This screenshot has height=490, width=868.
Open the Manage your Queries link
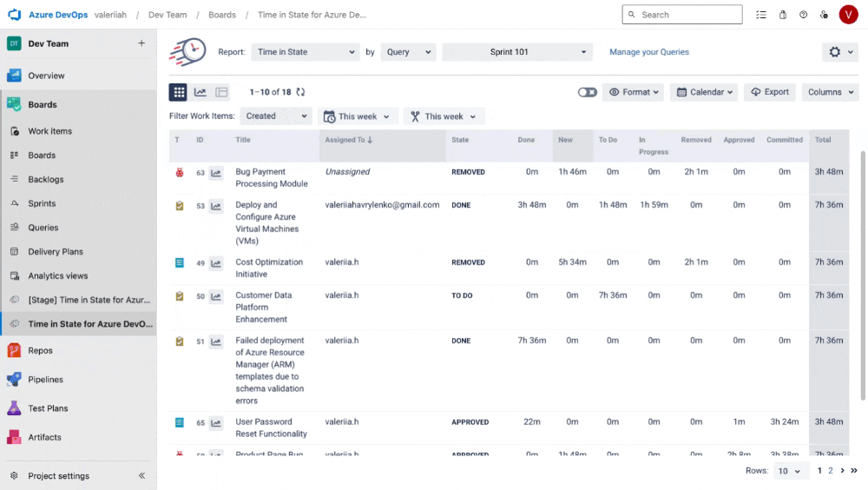tap(648, 52)
